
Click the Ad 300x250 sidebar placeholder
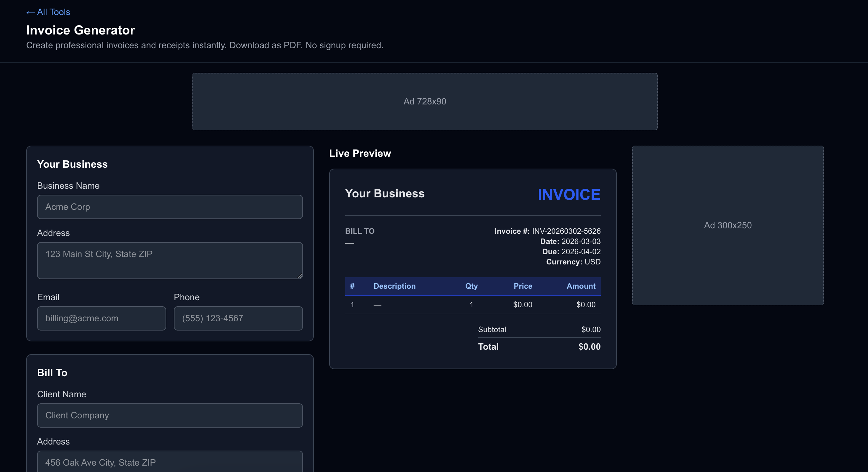click(727, 225)
